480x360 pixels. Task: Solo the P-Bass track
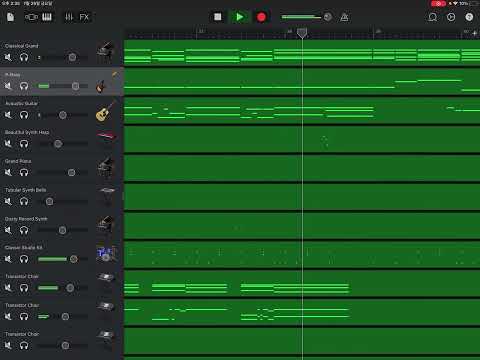[24, 86]
